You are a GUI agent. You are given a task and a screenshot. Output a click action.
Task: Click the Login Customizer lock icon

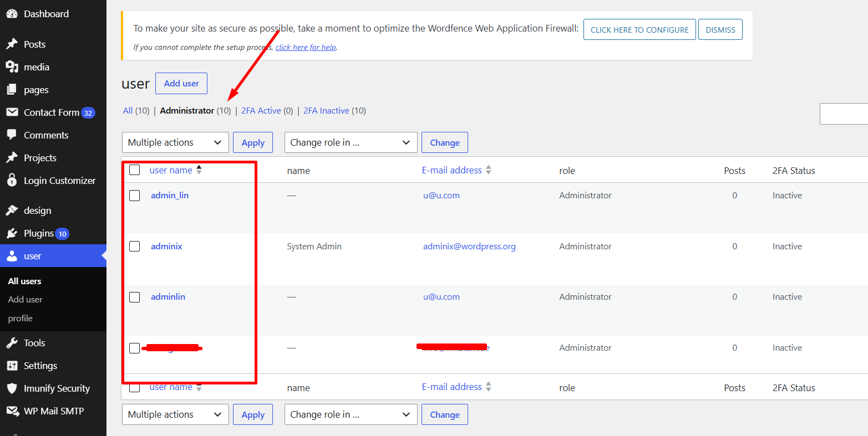12,181
